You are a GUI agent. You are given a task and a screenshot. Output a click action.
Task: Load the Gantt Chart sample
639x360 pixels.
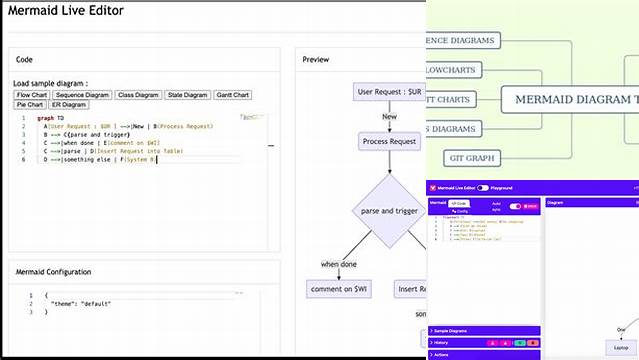(x=233, y=95)
